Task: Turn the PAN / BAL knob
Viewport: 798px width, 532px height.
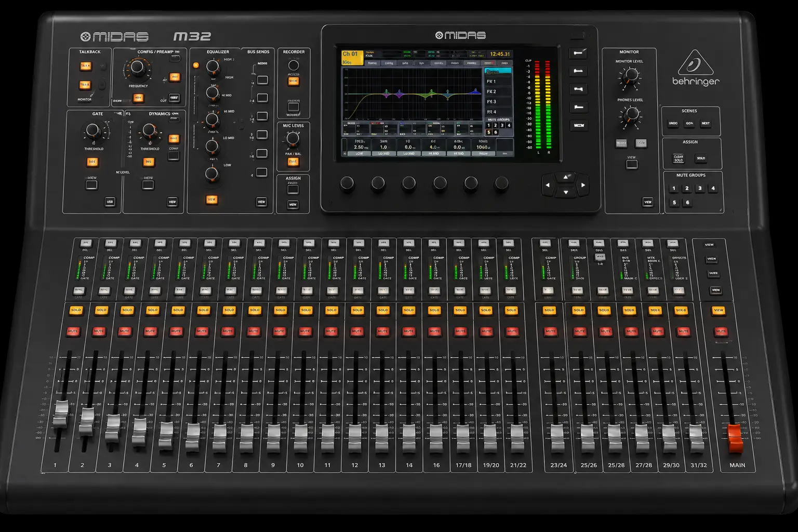Action: point(293,139)
